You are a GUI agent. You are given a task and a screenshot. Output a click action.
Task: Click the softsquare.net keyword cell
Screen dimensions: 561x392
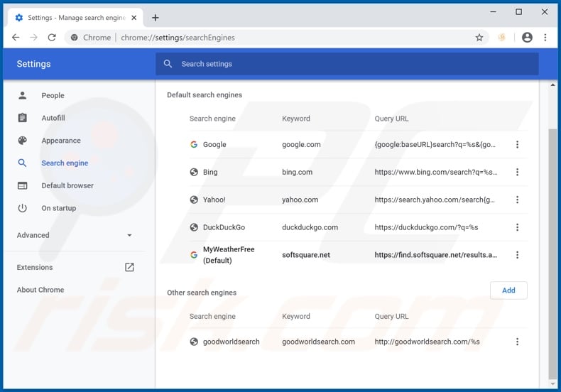tap(306, 255)
